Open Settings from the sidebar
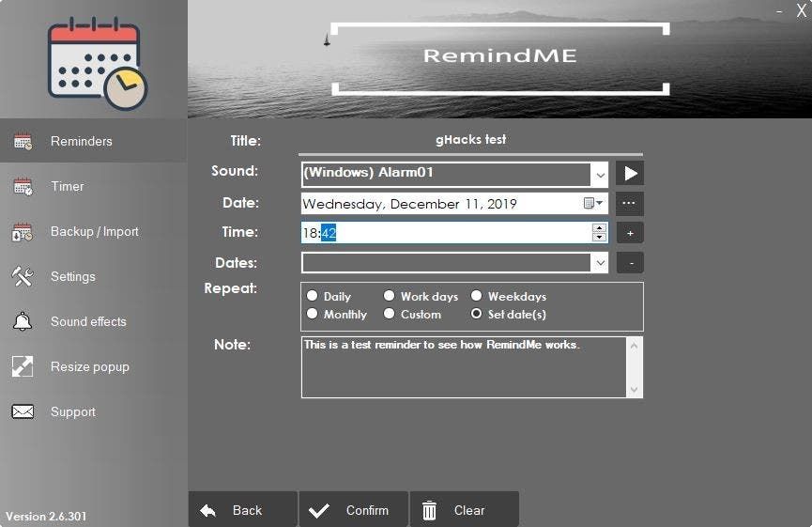Image resolution: width=812 pixels, height=527 pixels. pyautogui.click(x=93, y=276)
